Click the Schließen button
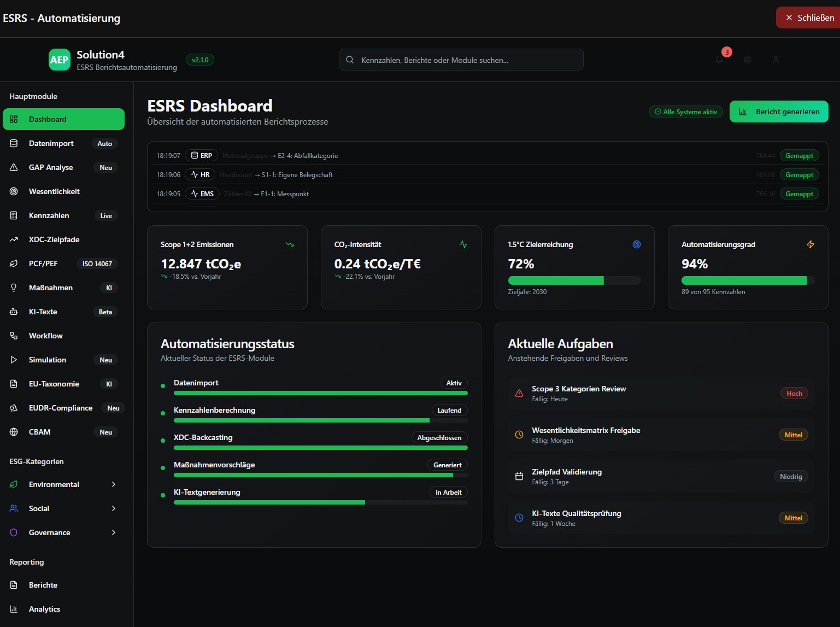 click(809, 17)
